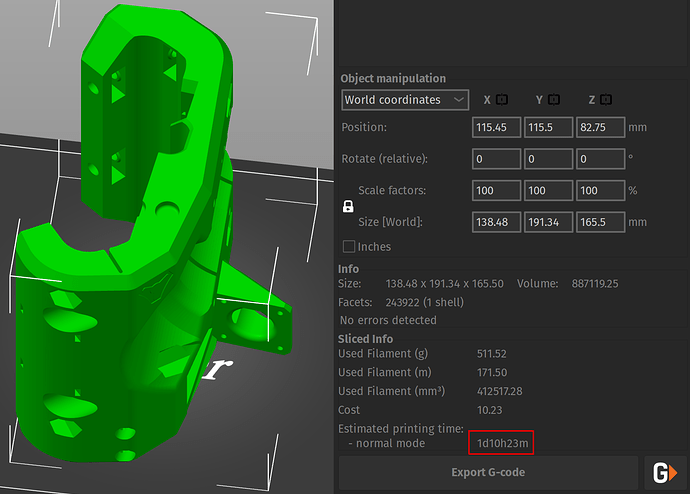Click the estimated time 1d10h23m value
690x494 pixels.
click(502, 443)
